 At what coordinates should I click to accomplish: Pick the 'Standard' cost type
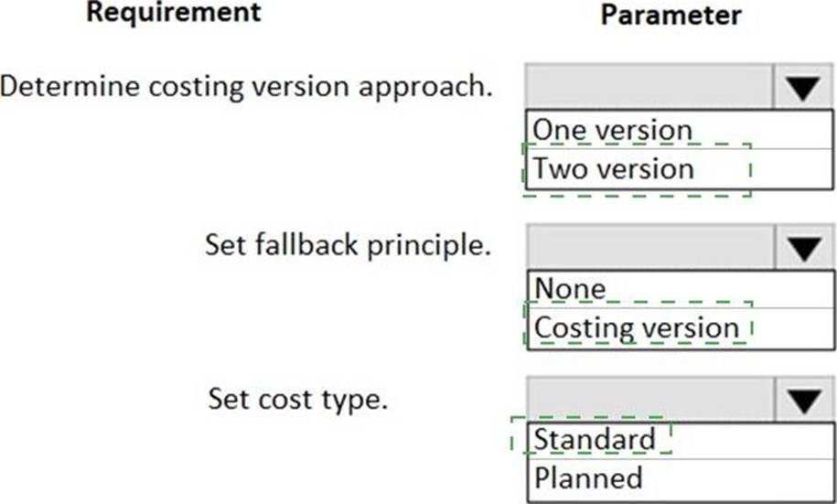681,440
